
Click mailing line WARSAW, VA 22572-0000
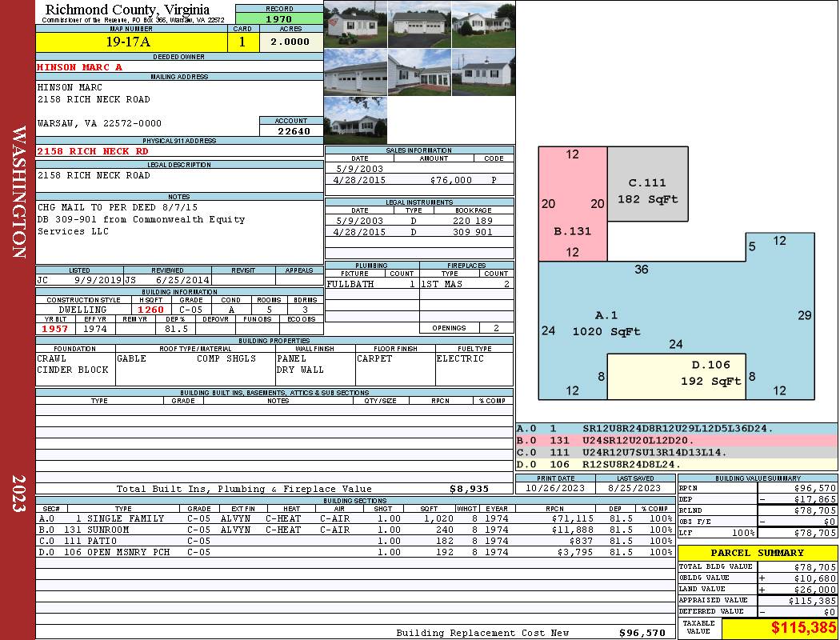coord(99,123)
